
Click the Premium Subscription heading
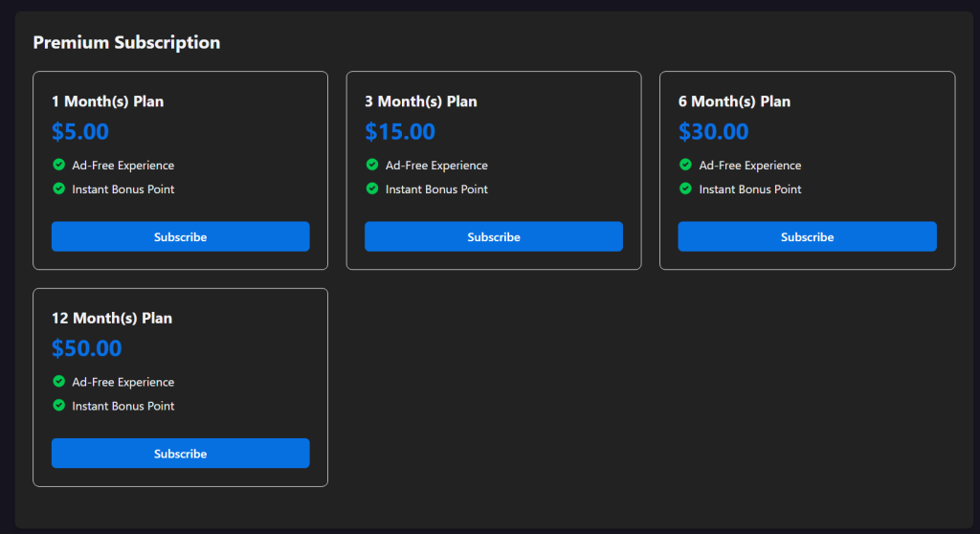[x=126, y=42]
